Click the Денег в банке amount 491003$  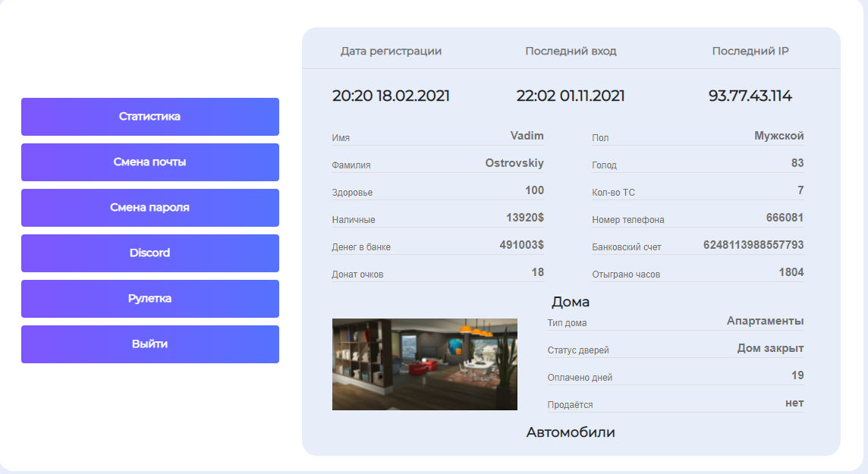tap(521, 245)
